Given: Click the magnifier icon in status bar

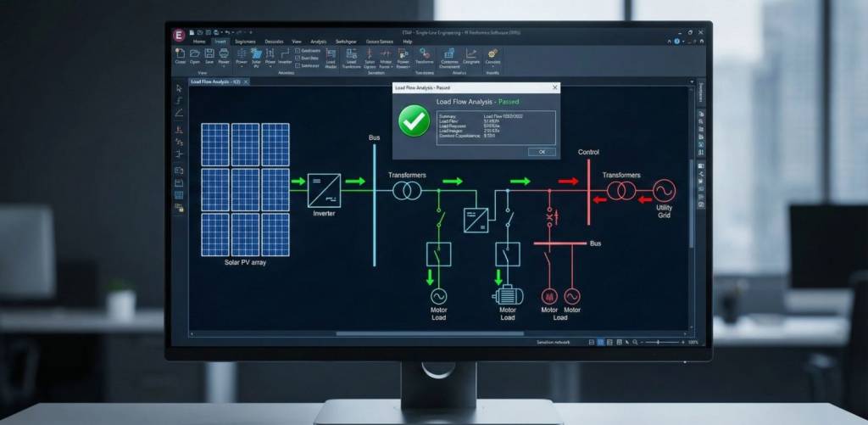Looking at the screenshot, I should tap(635, 343).
